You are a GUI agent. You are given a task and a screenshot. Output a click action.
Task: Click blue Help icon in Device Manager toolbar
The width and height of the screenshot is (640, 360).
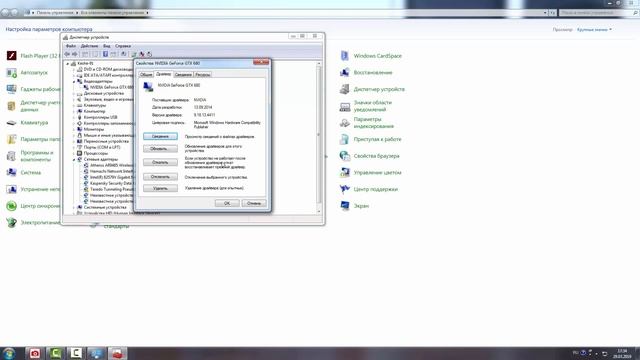pos(105,54)
